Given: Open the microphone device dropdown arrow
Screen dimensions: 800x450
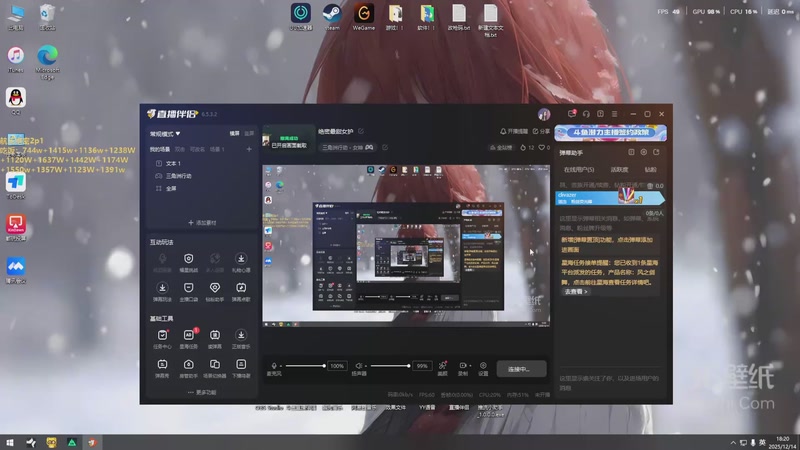Looking at the screenshot, I should pyautogui.click(x=281, y=366).
